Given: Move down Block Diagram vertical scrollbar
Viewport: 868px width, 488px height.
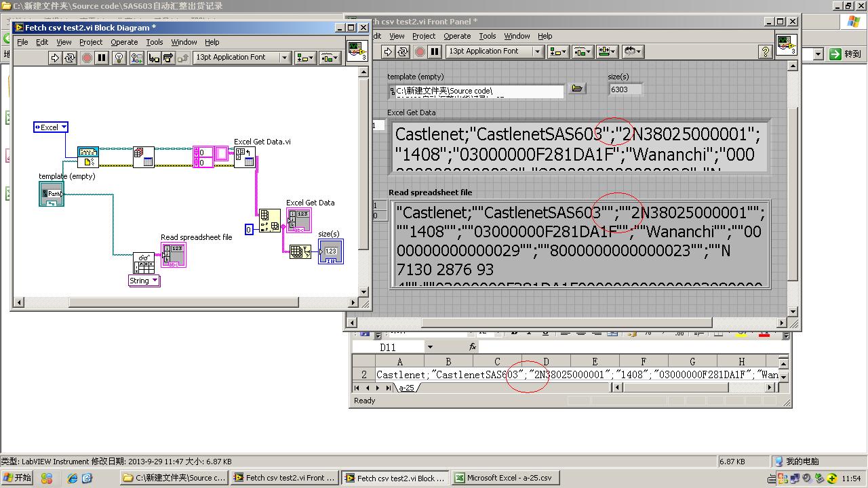Looking at the screenshot, I should (363, 292).
